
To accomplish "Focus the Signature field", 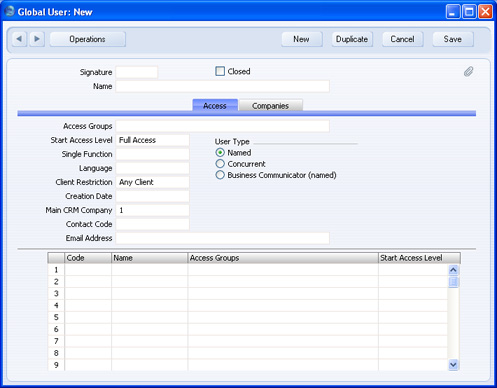I will (137, 72).
